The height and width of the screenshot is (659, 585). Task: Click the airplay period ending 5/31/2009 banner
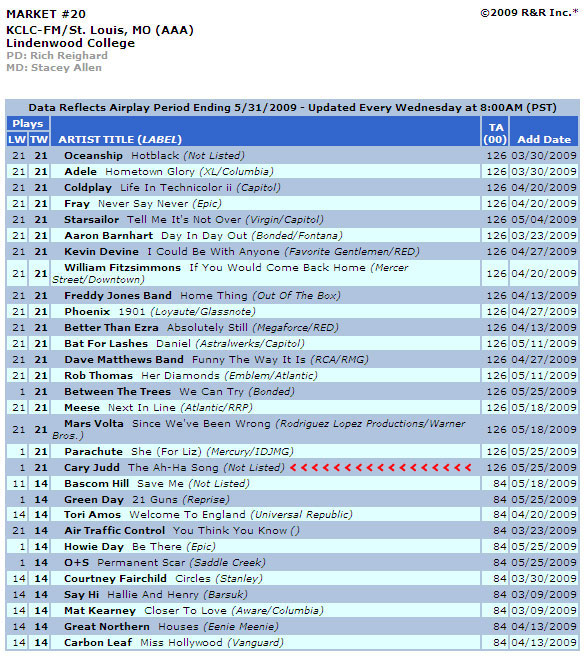(x=292, y=108)
